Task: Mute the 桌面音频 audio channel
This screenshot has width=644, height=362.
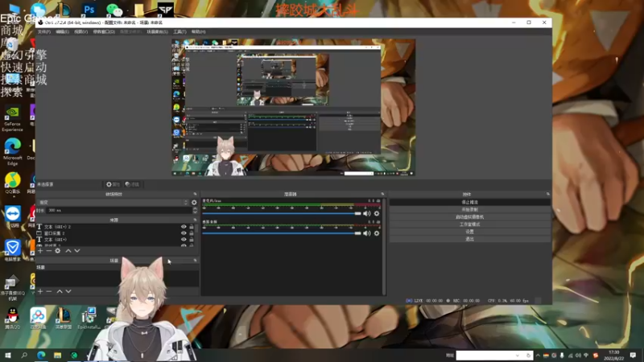Action: click(x=367, y=233)
